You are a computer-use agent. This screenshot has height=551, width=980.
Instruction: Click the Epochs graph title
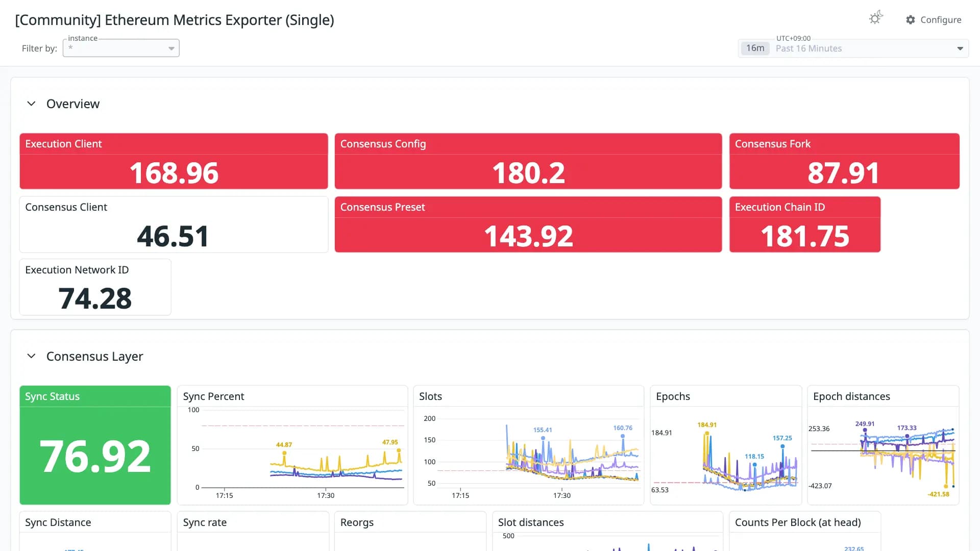(x=673, y=396)
